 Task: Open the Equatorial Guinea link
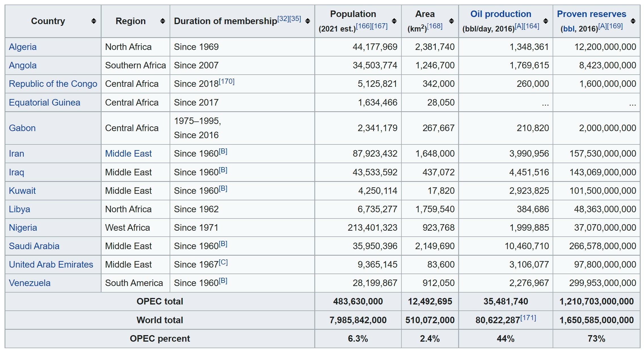[x=45, y=102]
